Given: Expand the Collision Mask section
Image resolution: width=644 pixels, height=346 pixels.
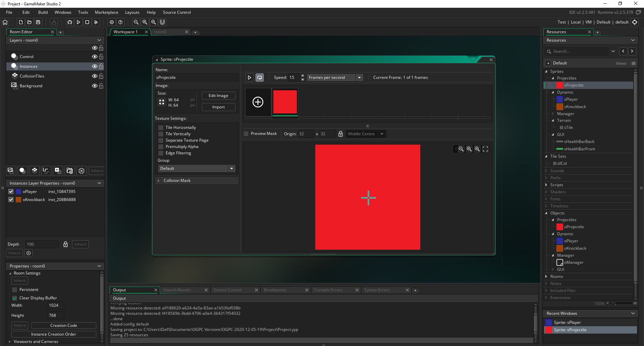Looking at the screenshot, I should 159,181.
